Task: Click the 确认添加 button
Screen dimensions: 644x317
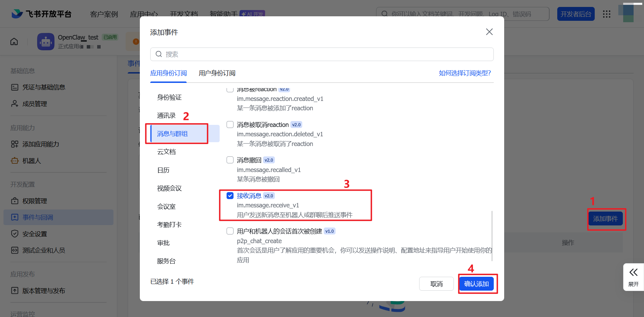Action: pos(477,283)
